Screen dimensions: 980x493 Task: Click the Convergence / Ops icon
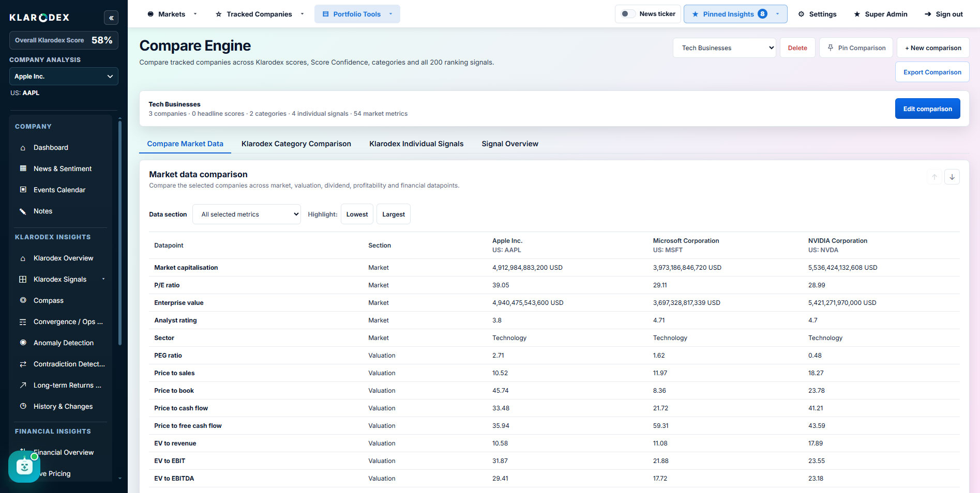23,321
